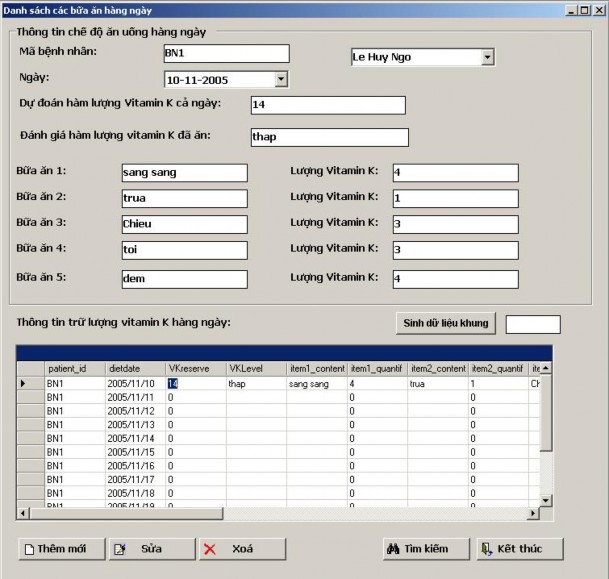Open the Ngày date picker dropdown

click(x=280, y=79)
